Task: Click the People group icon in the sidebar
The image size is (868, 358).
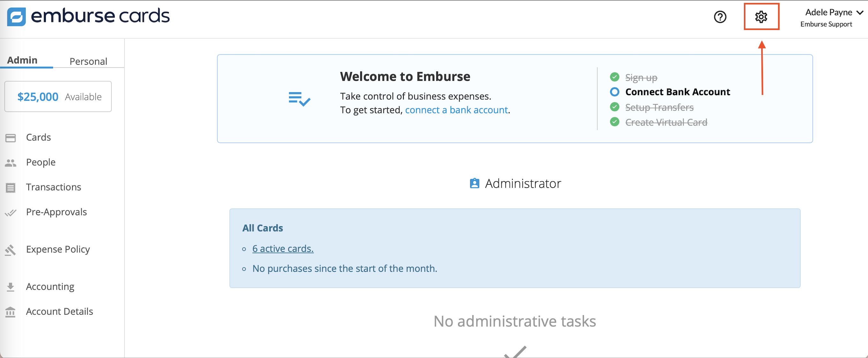Action: [11, 163]
